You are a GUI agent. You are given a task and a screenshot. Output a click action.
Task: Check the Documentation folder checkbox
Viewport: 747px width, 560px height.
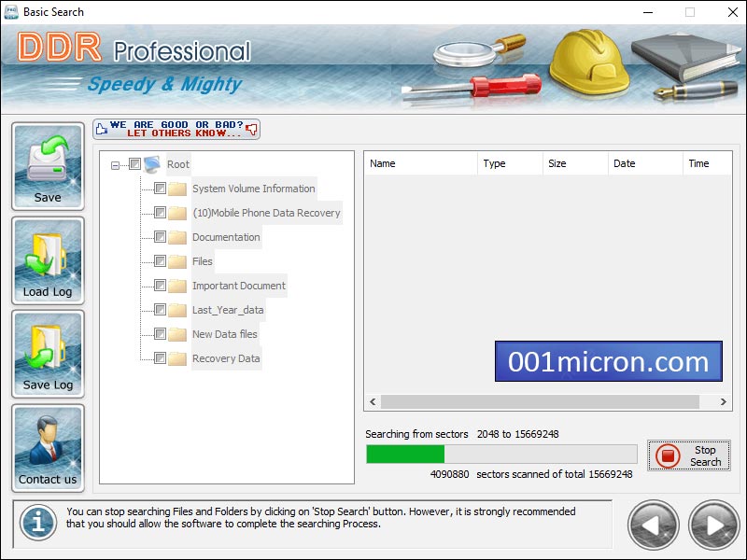pos(160,237)
